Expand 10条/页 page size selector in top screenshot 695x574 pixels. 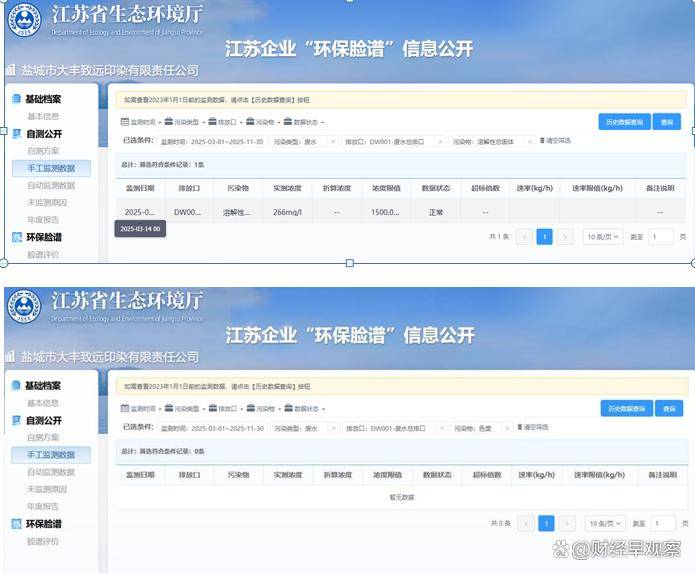(x=604, y=237)
